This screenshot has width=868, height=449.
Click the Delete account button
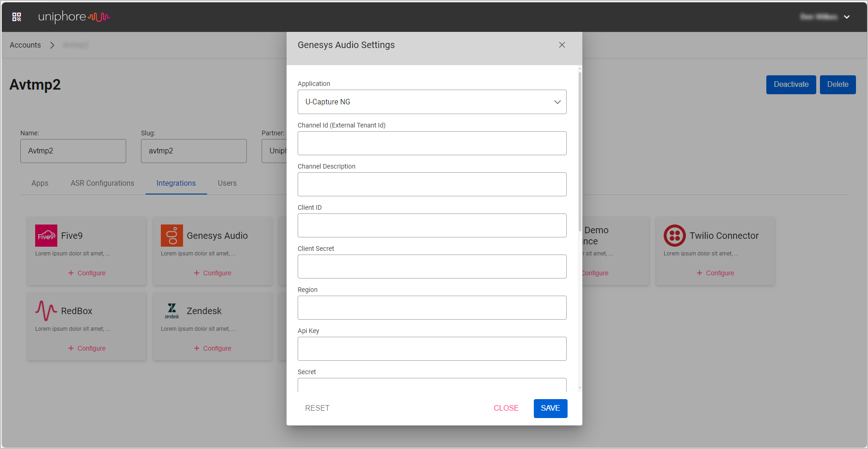pyautogui.click(x=837, y=85)
